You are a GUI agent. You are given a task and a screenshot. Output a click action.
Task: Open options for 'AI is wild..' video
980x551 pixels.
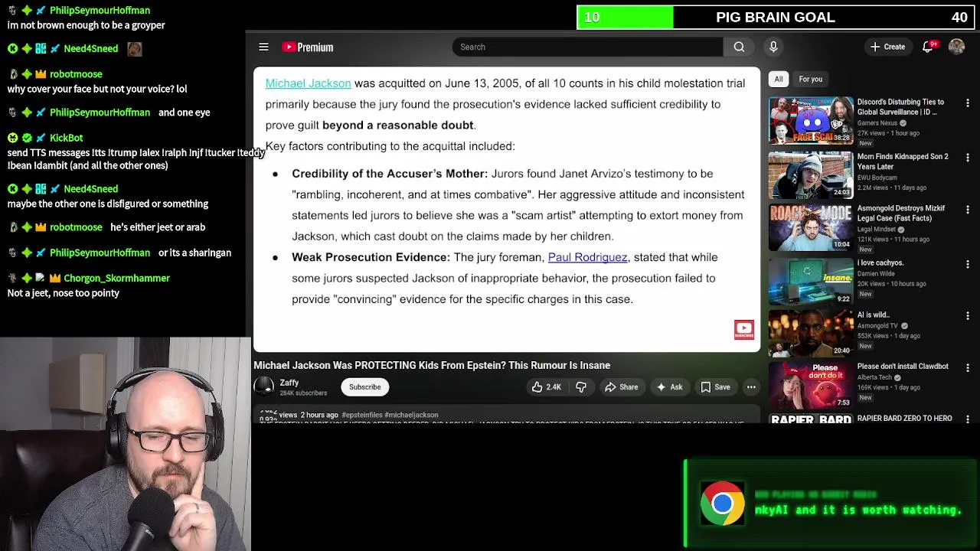point(968,316)
